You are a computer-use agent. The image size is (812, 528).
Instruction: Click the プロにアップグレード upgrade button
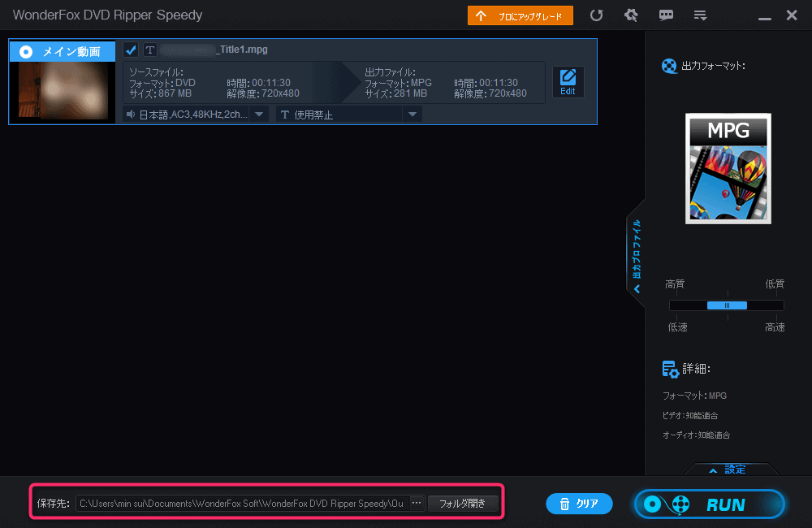[x=520, y=15]
